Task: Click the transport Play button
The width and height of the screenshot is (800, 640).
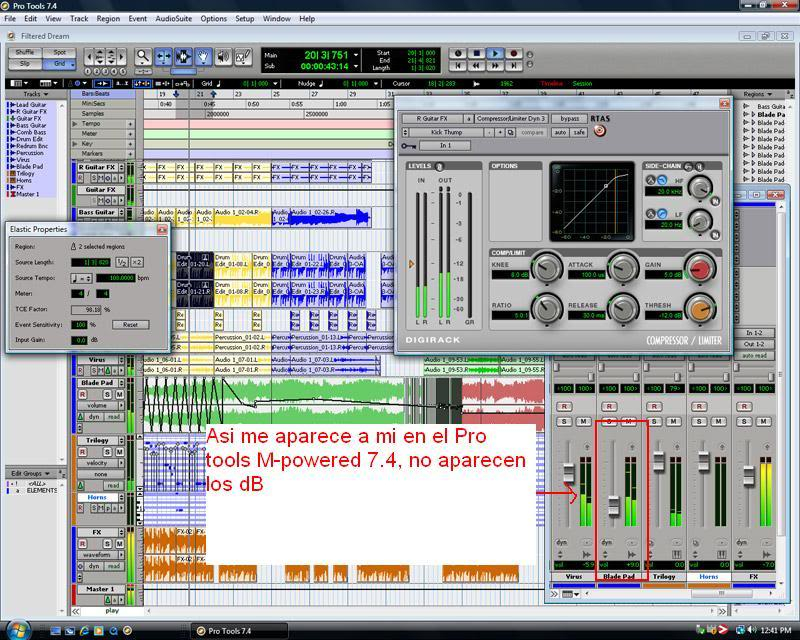Action: [495, 53]
